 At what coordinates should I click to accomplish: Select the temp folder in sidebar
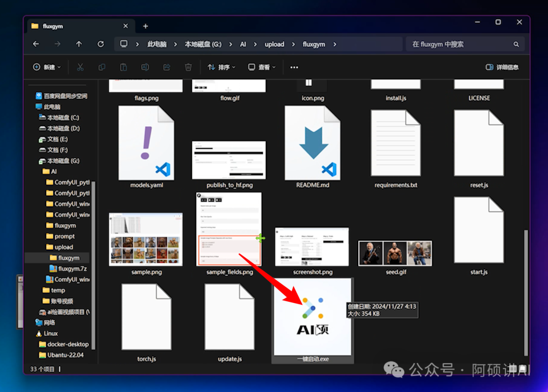pyautogui.click(x=54, y=291)
